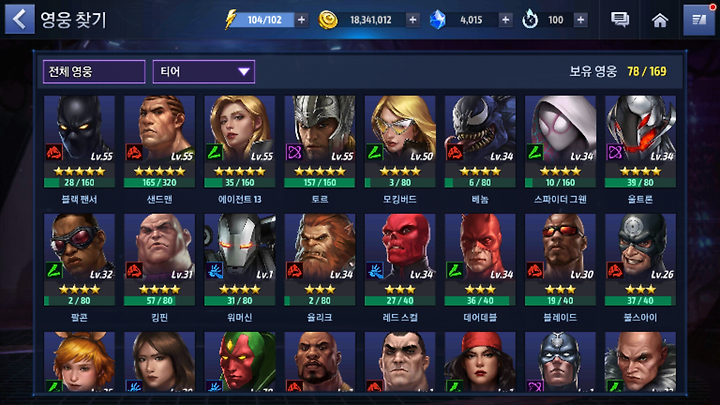720x405 pixels.
Task: Click 샌드맨's 165 / 320 biometrics bar
Action: coord(159,183)
